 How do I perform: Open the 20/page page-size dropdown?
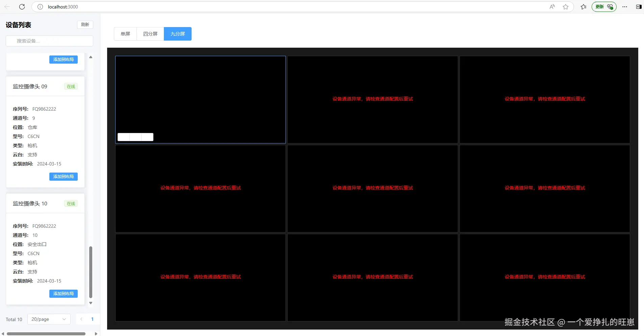(49, 319)
